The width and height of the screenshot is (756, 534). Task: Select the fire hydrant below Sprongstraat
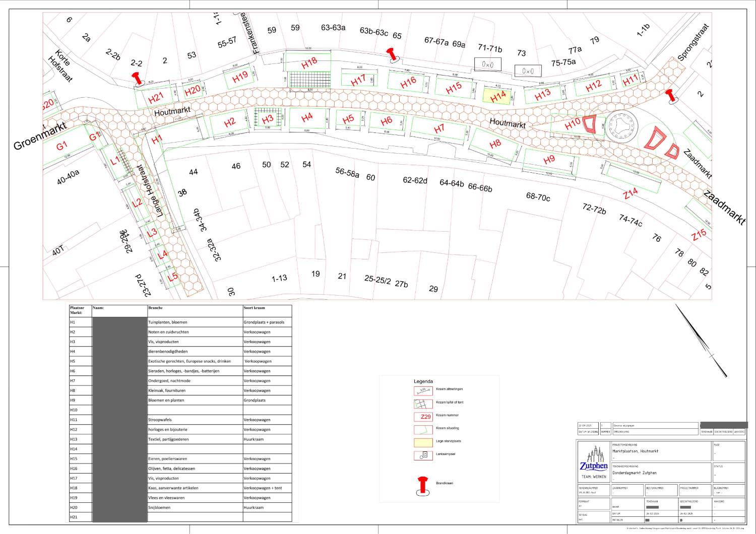pyautogui.click(x=670, y=96)
